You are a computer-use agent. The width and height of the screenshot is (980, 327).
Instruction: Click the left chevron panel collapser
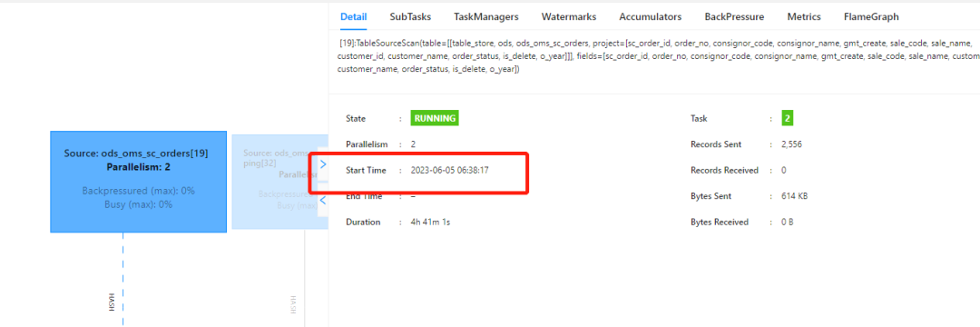(x=323, y=200)
